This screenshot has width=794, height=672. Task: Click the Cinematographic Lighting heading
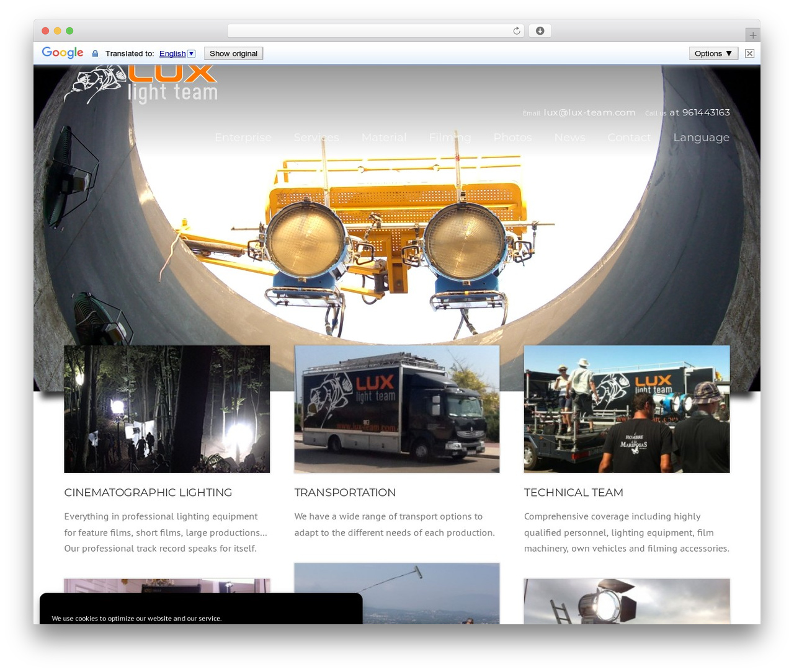pyautogui.click(x=148, y=492)
